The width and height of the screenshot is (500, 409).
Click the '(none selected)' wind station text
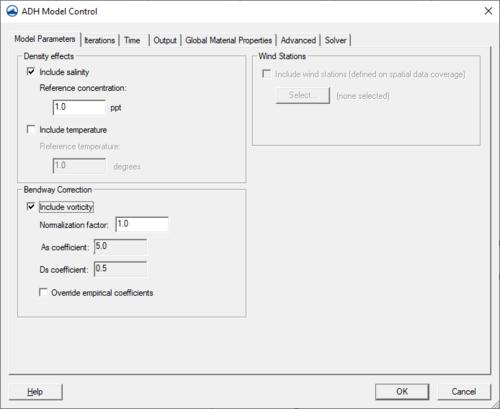tap(363, 96)
